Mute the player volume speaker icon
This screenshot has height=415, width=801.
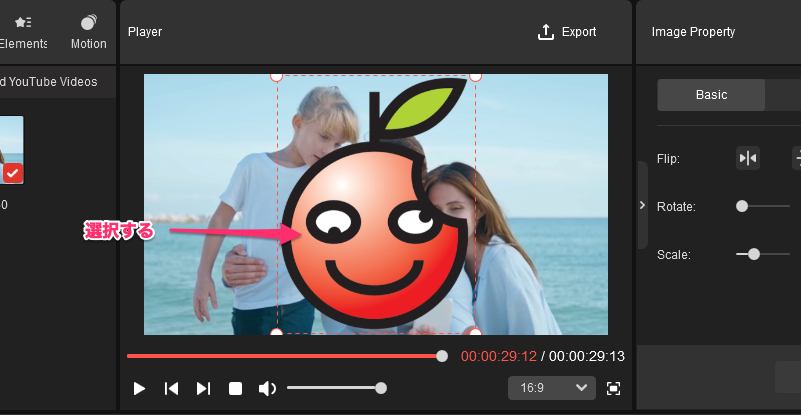[267, 388]
